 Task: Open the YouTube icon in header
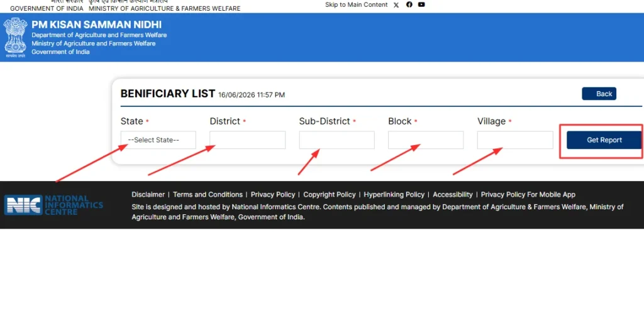[x=421, y=4]
